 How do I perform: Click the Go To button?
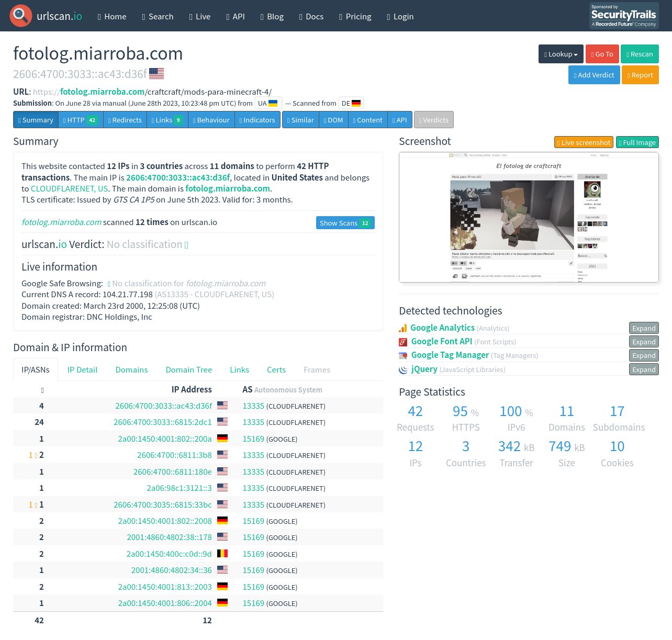coord(602,54)
